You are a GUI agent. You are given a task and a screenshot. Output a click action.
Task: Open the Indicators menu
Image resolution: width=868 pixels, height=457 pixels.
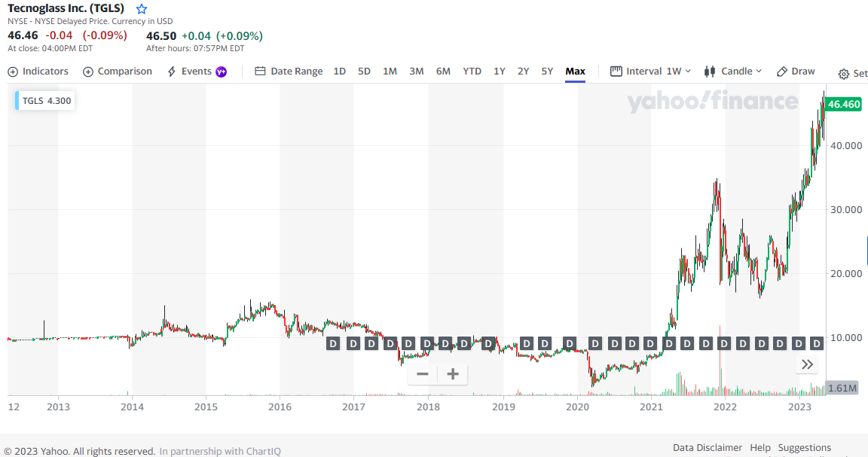[38, 72]
